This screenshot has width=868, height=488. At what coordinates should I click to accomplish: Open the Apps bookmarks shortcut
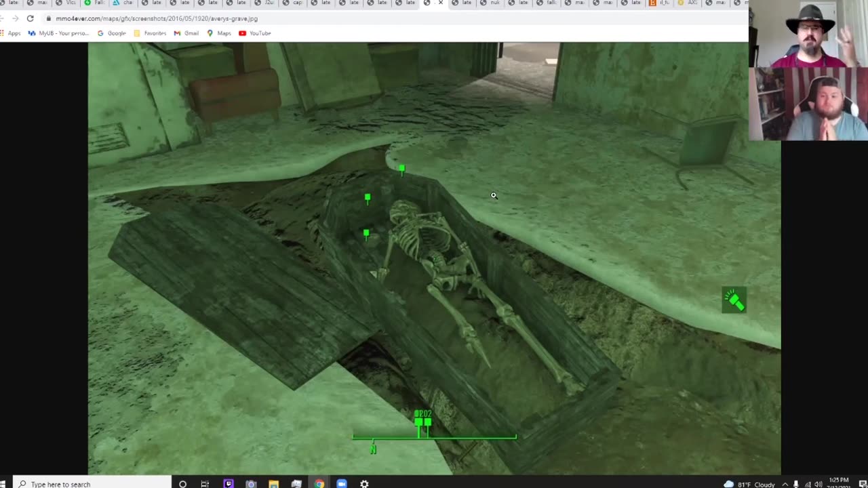pyautogui.click(x=10, y=33)
